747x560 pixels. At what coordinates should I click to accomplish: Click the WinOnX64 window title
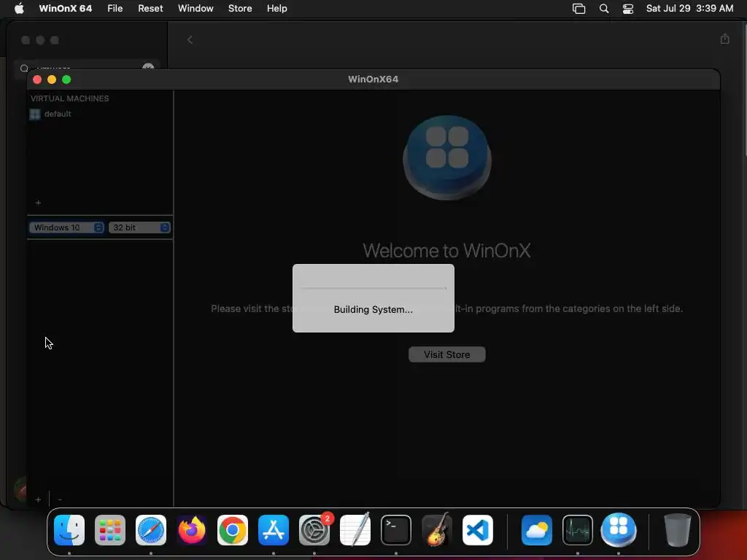click(373, 79)
